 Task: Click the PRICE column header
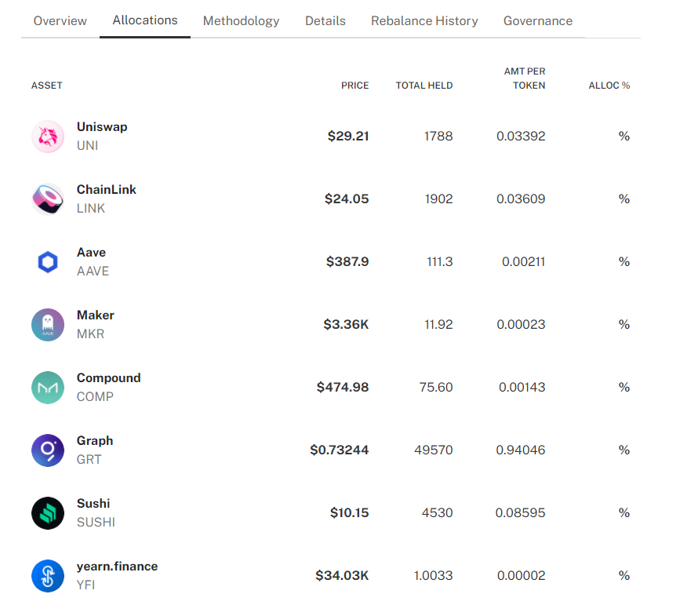(x=354, y=86)
